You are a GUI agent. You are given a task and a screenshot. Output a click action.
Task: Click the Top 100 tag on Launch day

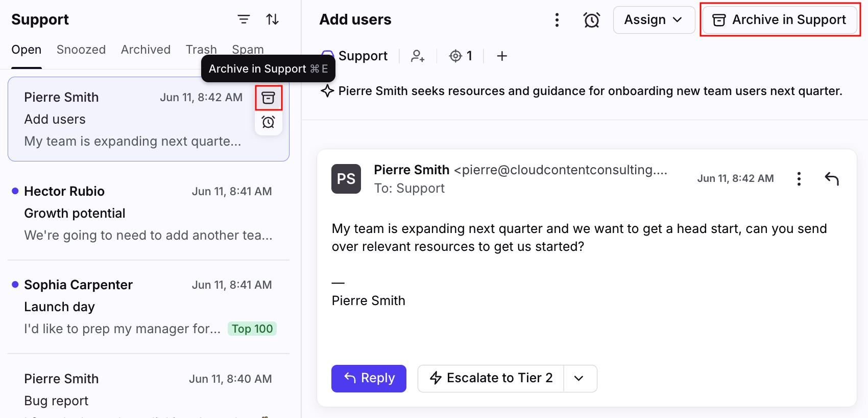coord(252,329)
